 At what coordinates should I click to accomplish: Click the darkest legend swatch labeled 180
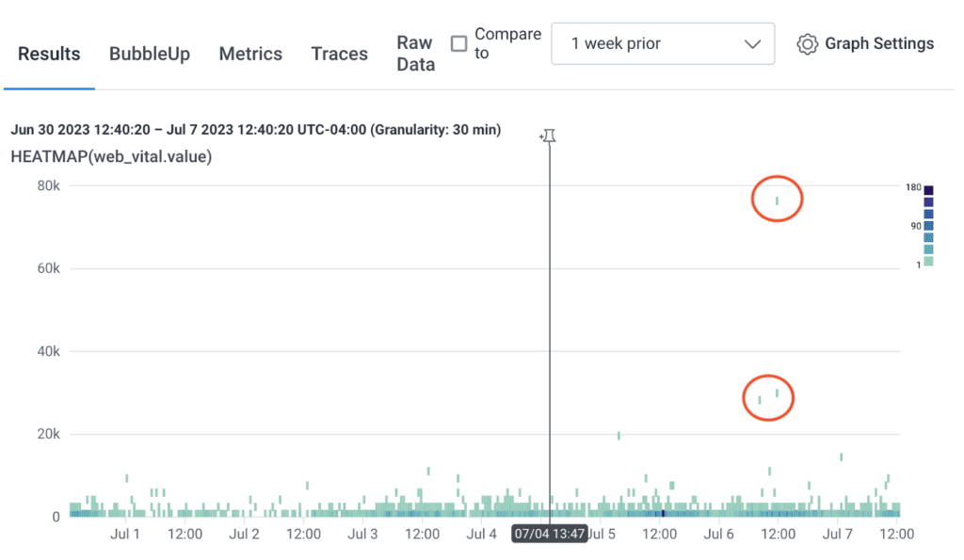[x=928, y=190]
